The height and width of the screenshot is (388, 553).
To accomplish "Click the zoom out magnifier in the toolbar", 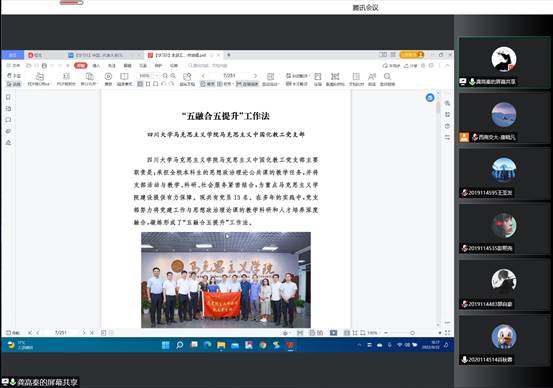I will tap(165, 76).
